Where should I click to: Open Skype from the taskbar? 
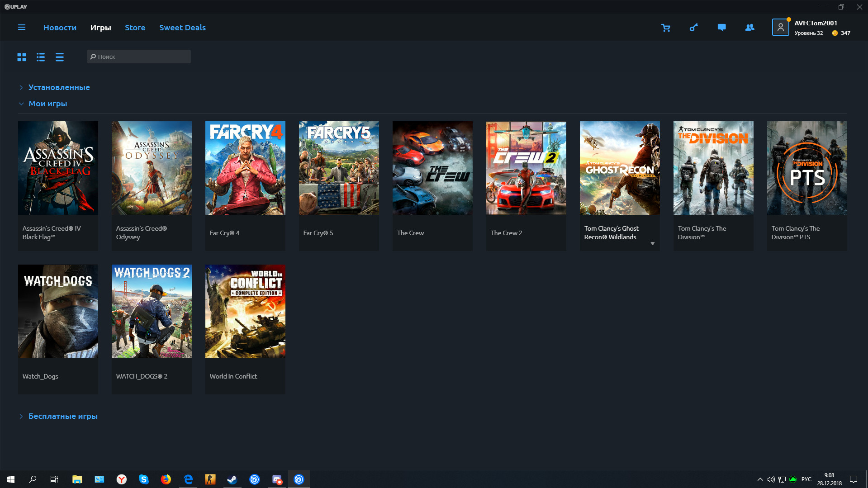point(144,479)
